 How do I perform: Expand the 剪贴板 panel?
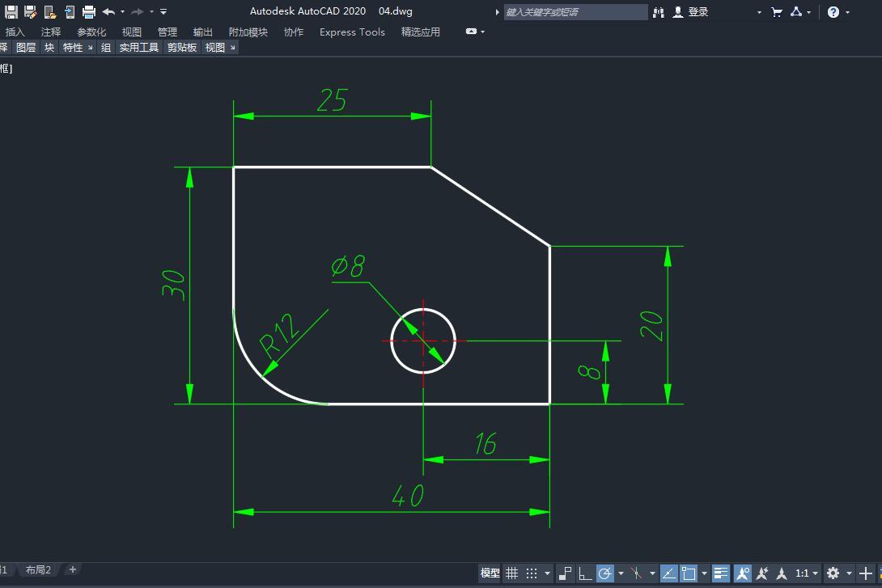(x=182, y=48)
